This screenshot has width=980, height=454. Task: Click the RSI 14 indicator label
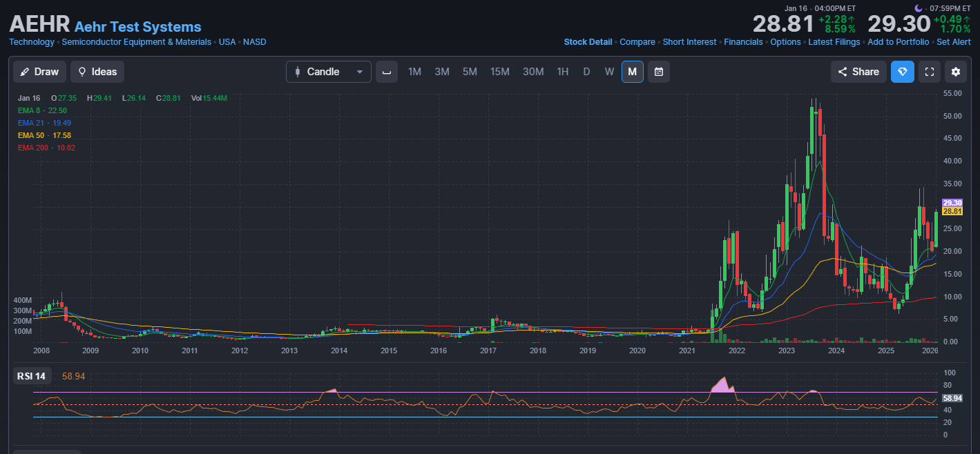point(32,376)
